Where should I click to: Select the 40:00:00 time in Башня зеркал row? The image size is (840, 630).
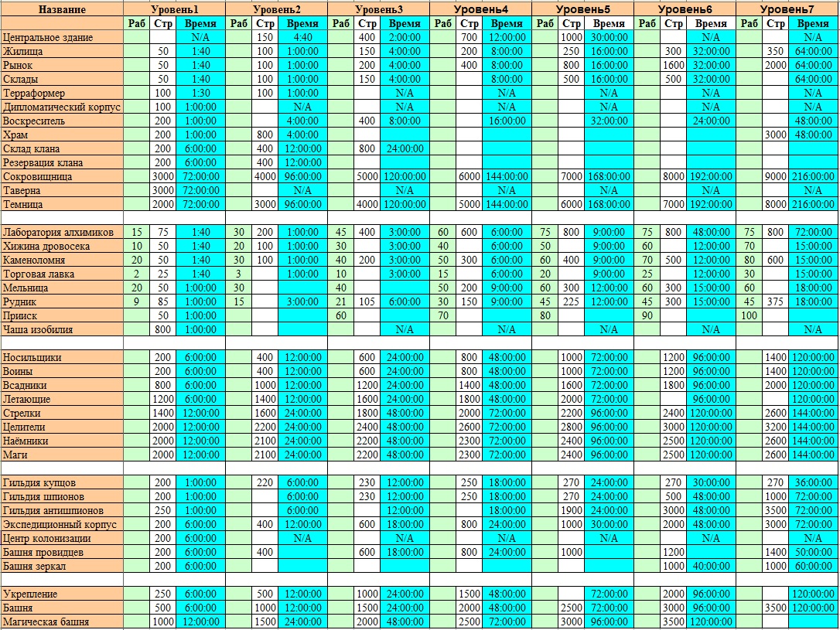click(711, 567)
